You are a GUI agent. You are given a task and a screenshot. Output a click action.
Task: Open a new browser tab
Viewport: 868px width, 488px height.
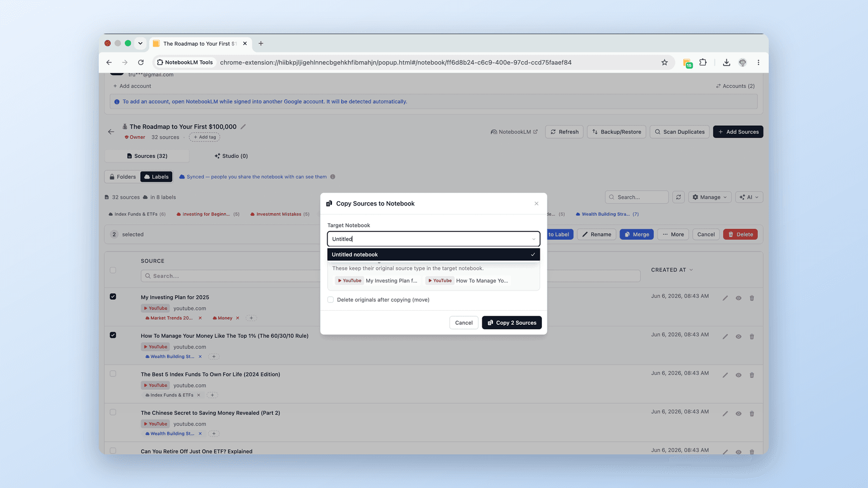pyautogui.click(x=261, y=43)
